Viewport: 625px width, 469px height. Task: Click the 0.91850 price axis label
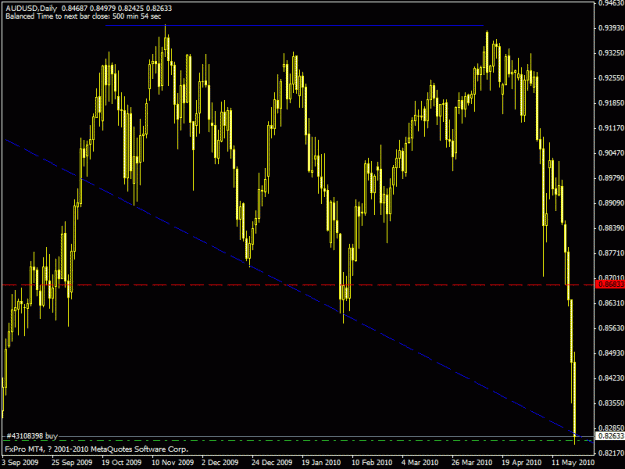pos(611,103)
